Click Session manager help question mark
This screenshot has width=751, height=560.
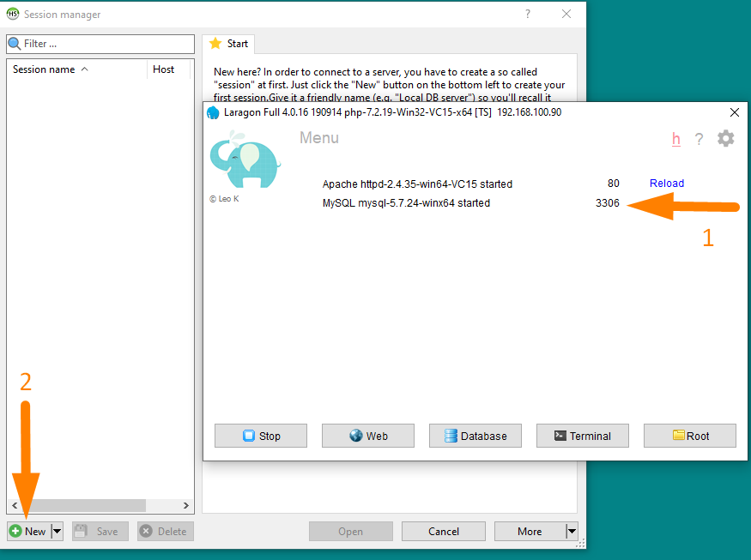point(527,14)
